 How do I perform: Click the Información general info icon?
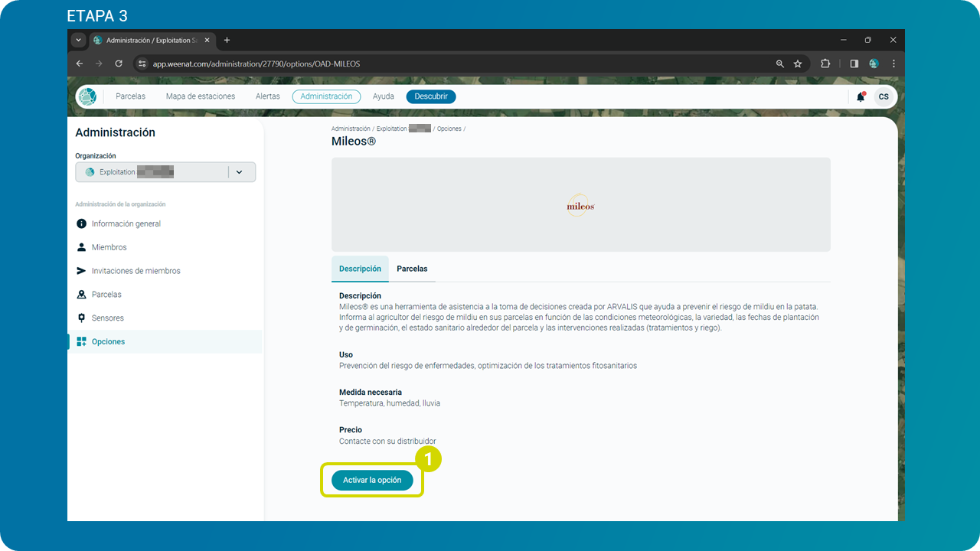[82, 223]
